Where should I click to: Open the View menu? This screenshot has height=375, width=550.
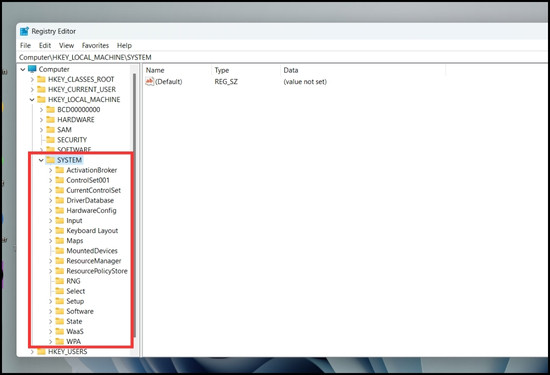click(x=66, y=45)
